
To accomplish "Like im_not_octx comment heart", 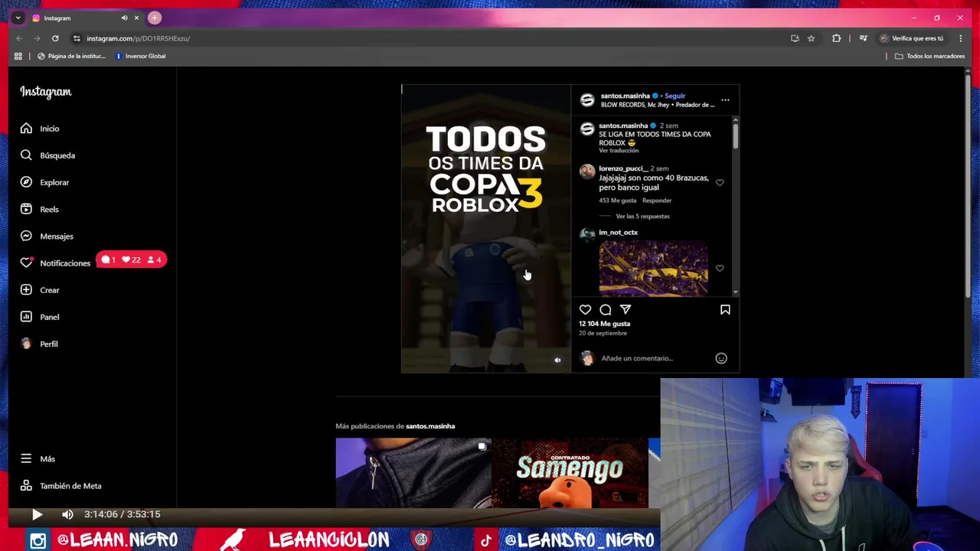I will click(x=720, y=269).
